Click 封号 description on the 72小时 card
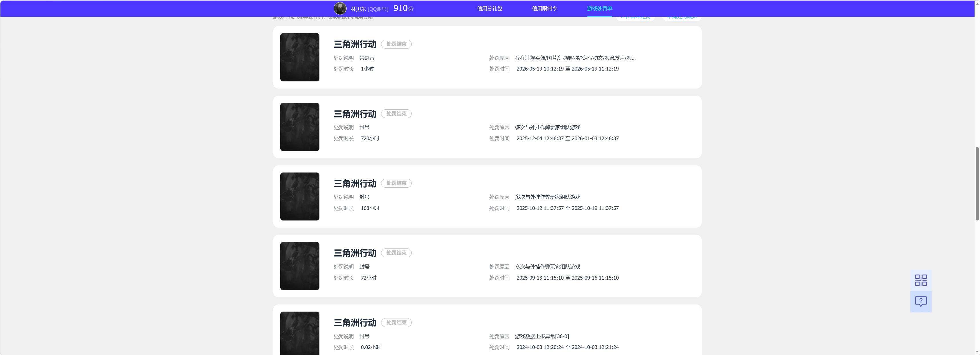Viewport: 980px width, 355px height. click(364, 266)
